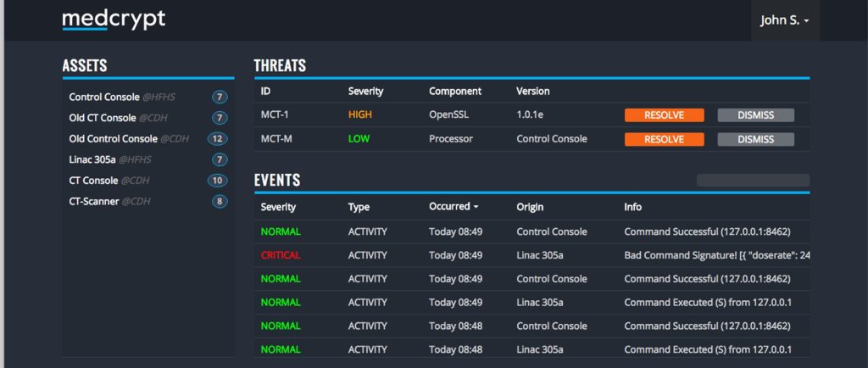Viewport: 868px width, 368px height.
Task: Click the 1.0.1e version cell
Action: pyautogui.click(x=530, y=115)
